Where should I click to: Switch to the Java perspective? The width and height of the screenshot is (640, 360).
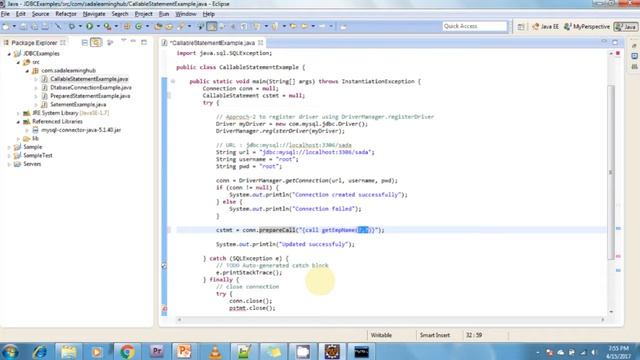point(626,27)
